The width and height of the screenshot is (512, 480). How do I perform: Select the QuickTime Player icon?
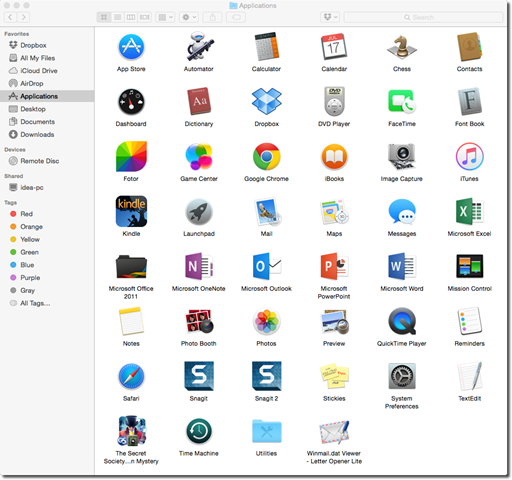click(x=402, y=321)
